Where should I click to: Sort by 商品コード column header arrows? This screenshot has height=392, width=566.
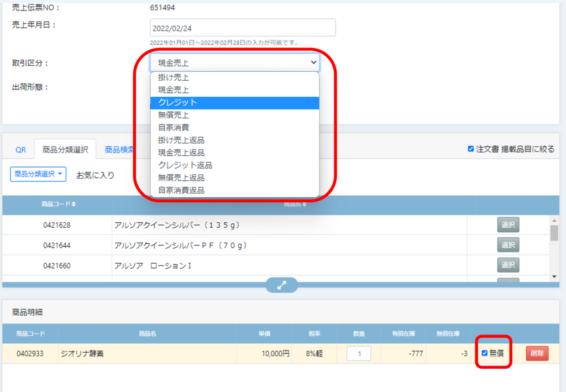point(74,204)
